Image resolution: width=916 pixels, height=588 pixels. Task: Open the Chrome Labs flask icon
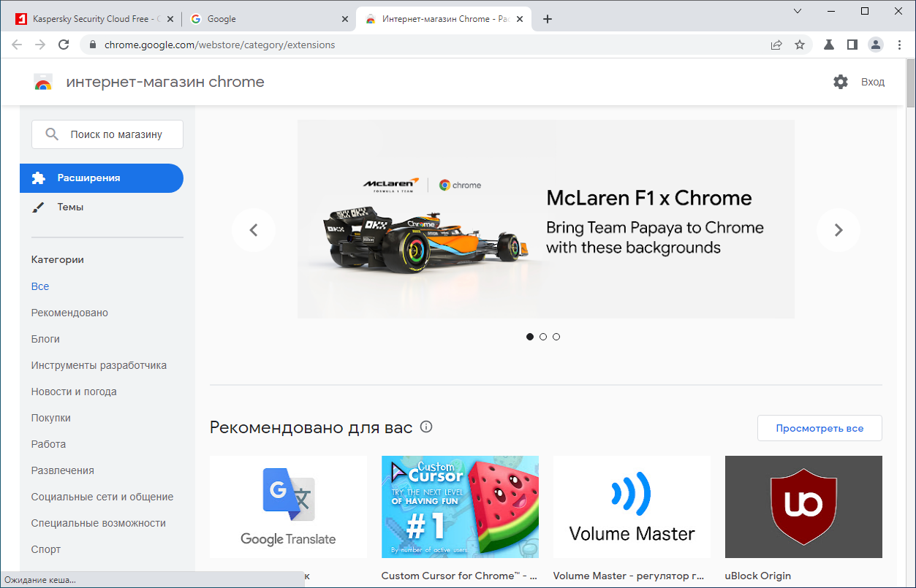point(828,45)
